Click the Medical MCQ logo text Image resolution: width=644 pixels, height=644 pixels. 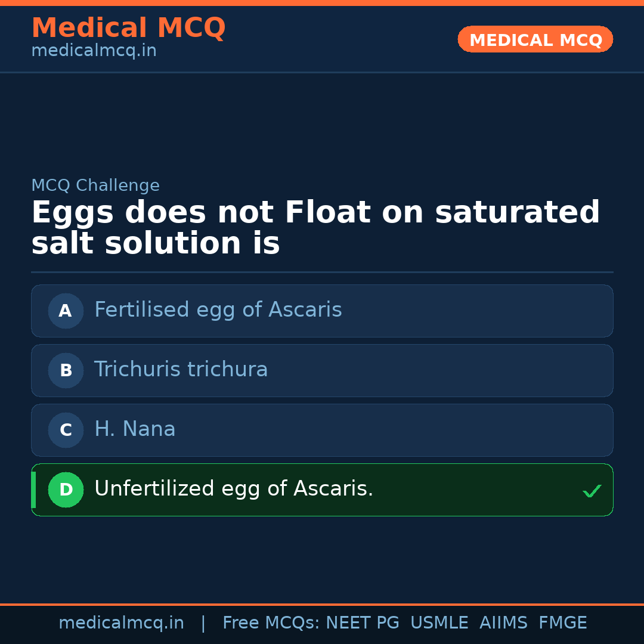(128, 27)
